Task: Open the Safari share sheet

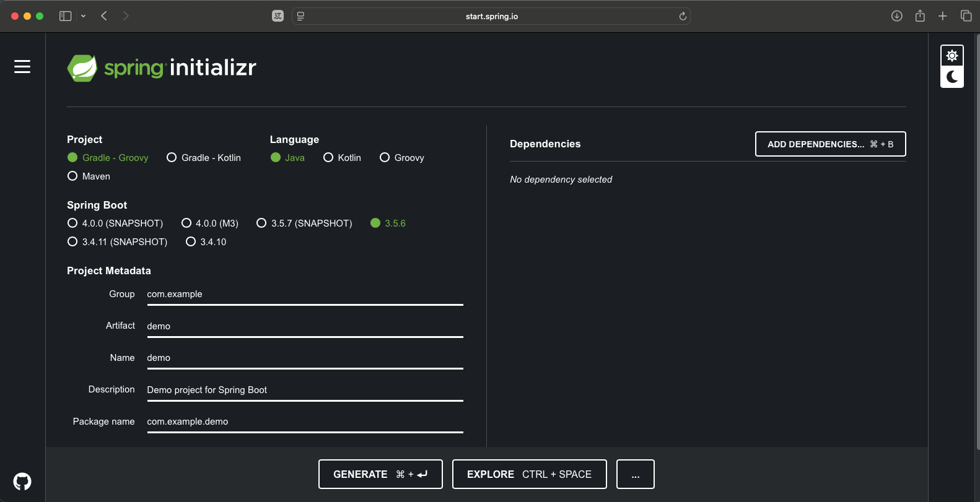Action: click(x=920, y=16)
